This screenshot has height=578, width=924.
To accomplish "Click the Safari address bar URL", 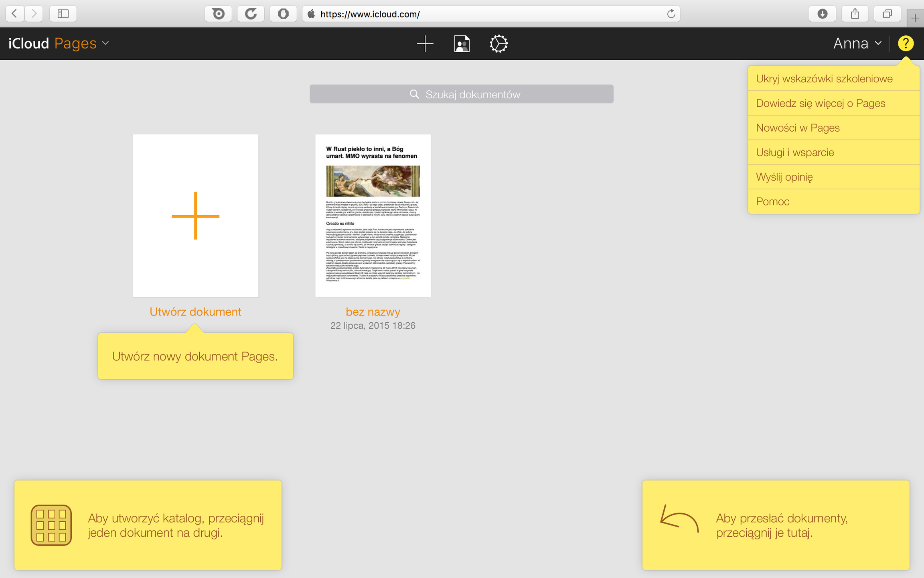I will pos(370,14).
